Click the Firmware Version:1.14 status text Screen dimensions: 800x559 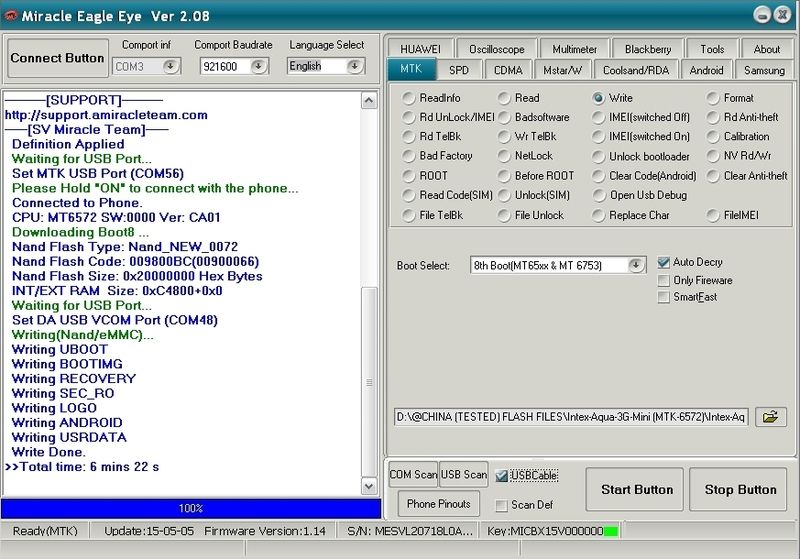(x=265, y=531)
